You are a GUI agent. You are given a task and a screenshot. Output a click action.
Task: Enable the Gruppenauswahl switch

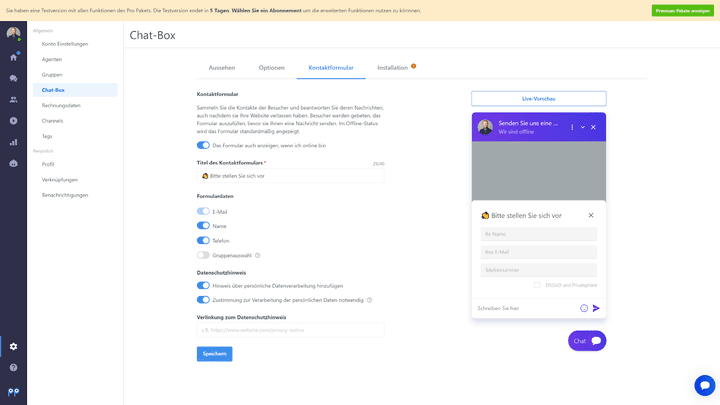(203, 255)
